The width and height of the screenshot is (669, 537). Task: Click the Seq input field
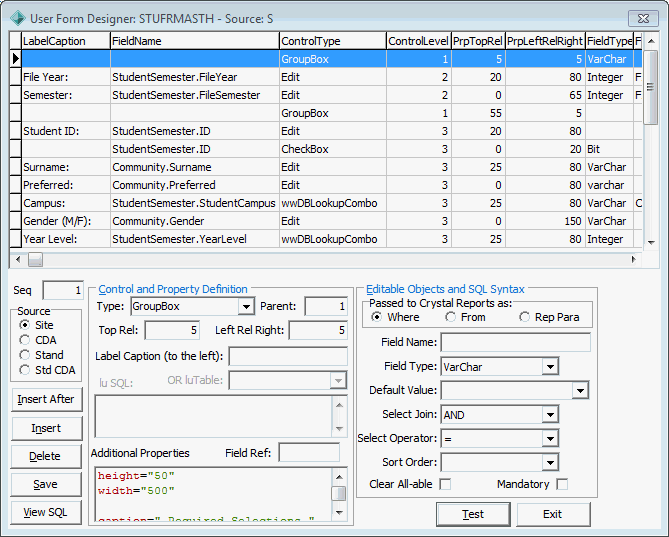pyautogui.click(x=63, y=290)
